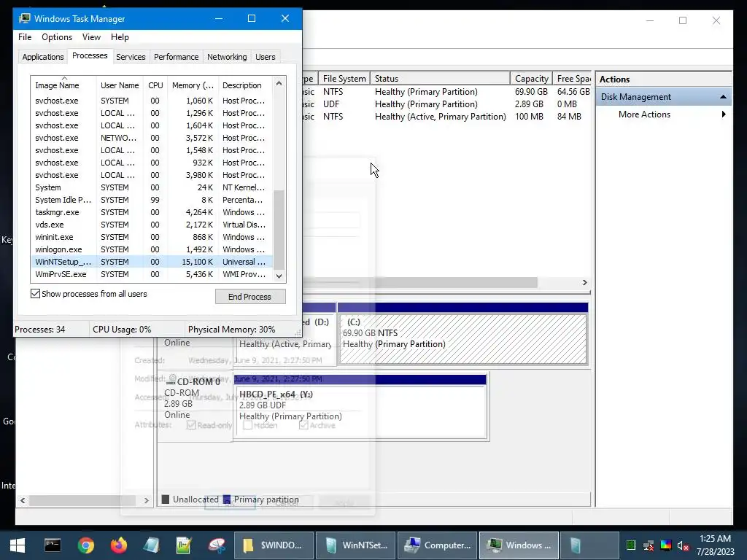Select taskmgr.exe process row

152,212
